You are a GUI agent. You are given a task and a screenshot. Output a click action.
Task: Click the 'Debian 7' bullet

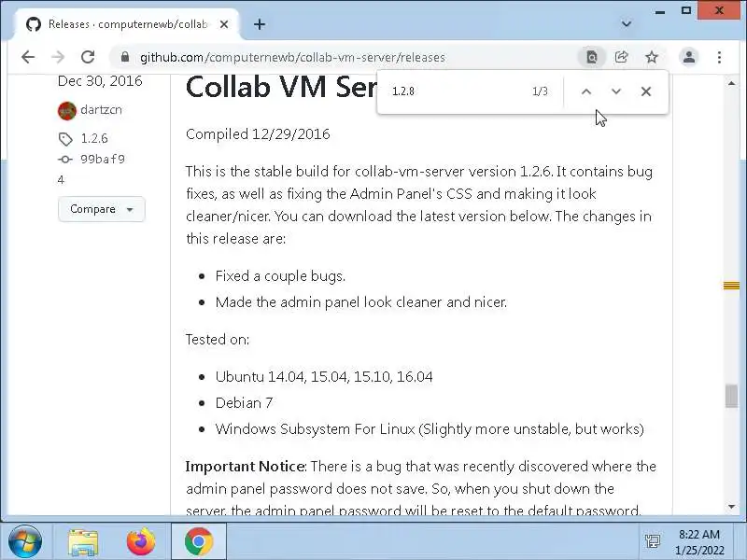pos(244,403)
